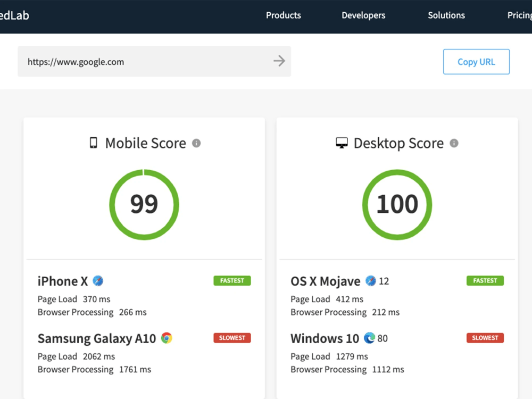Click the desktop score 100 circular gauge
532x399 pixels.
click(397, 205)
